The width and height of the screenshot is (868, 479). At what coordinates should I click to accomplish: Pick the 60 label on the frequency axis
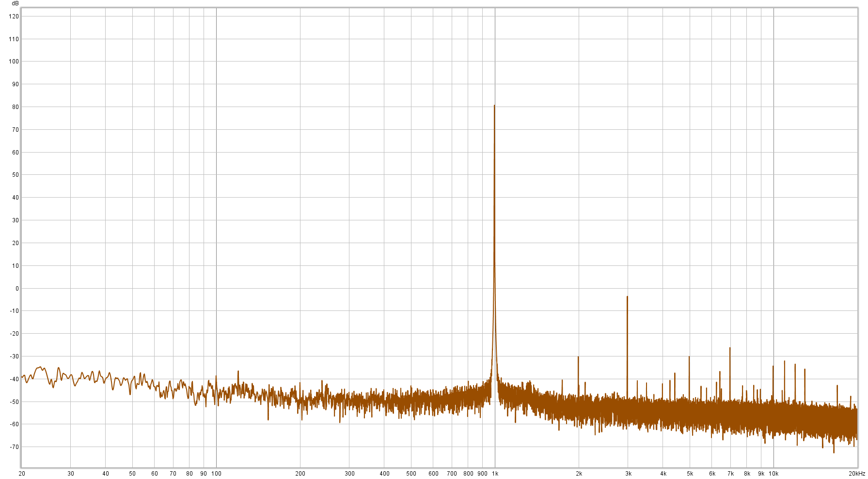155,474
